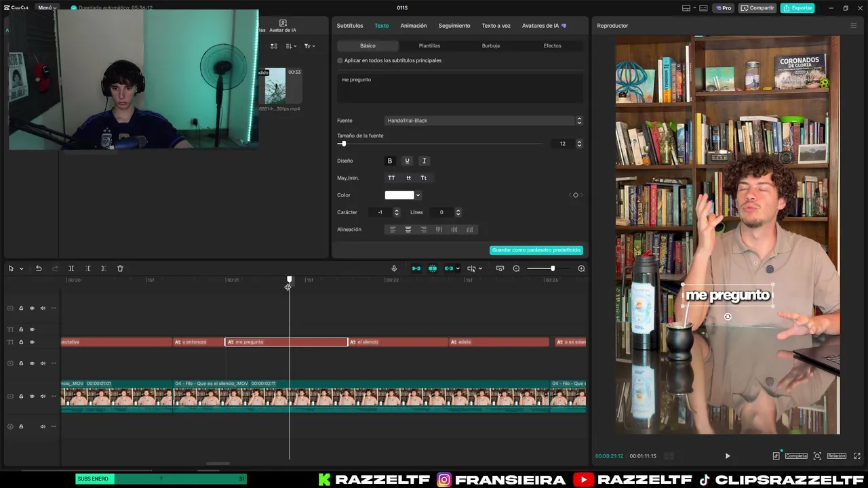Screen dimensions: 868x488
Task: Align text to the left
Action: pos(393,230)
